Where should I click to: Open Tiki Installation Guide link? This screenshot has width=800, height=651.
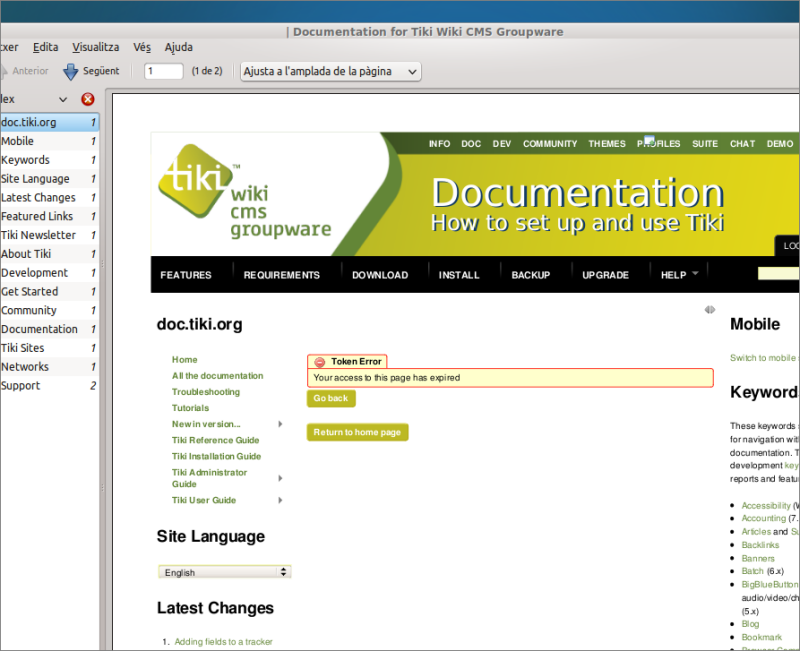coord(216,456)
